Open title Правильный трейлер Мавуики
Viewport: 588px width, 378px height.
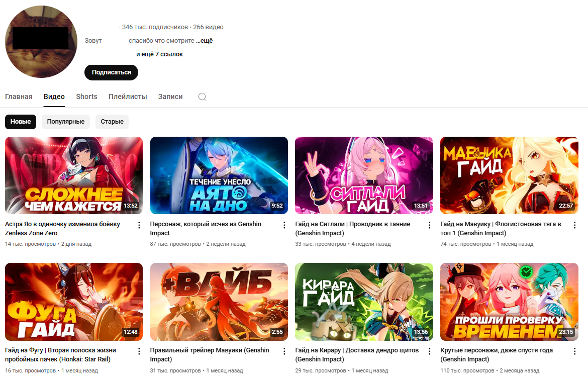click(210, 355)
